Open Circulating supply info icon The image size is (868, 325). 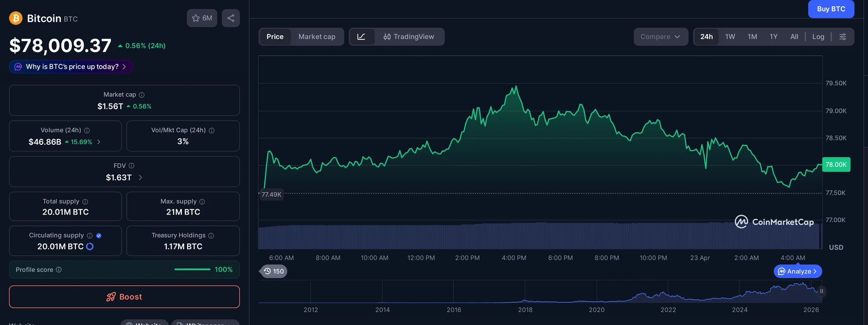90,235
